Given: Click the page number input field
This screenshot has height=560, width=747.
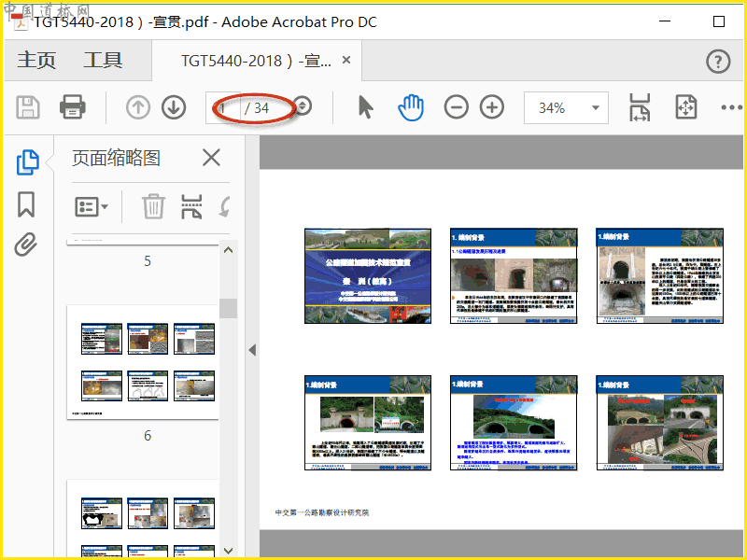Looking at the screenshot, I should point(223,107).
